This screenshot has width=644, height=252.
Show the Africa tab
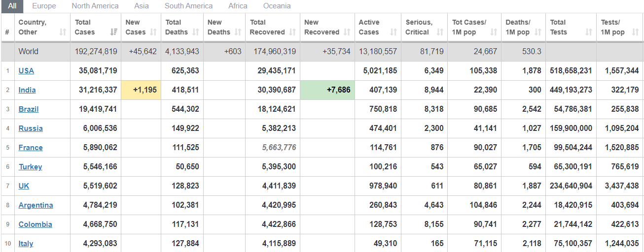pyautogui.click(x=238, y=6)
